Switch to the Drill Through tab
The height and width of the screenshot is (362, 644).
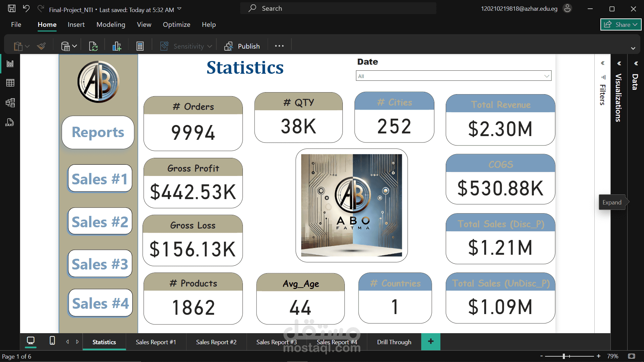[x=394, y=342]
